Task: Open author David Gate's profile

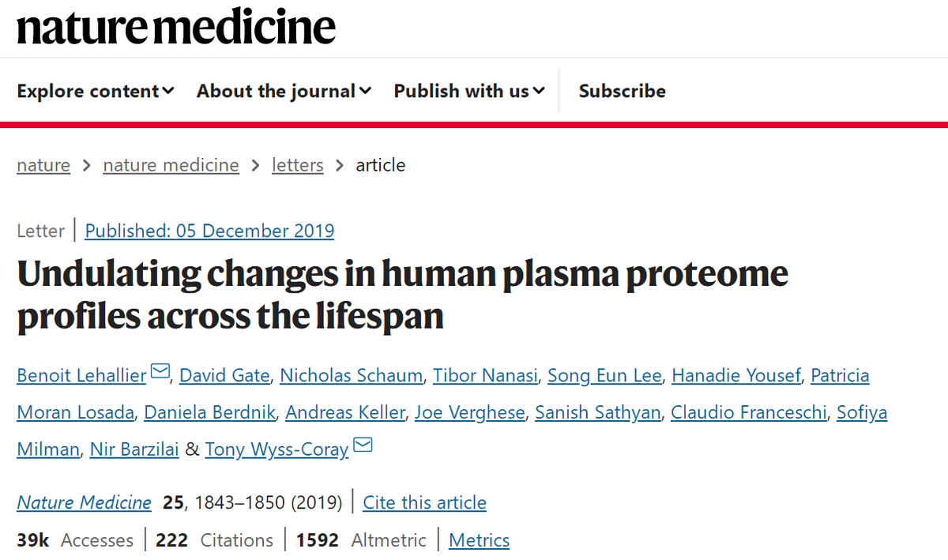Action: point(224,375)
